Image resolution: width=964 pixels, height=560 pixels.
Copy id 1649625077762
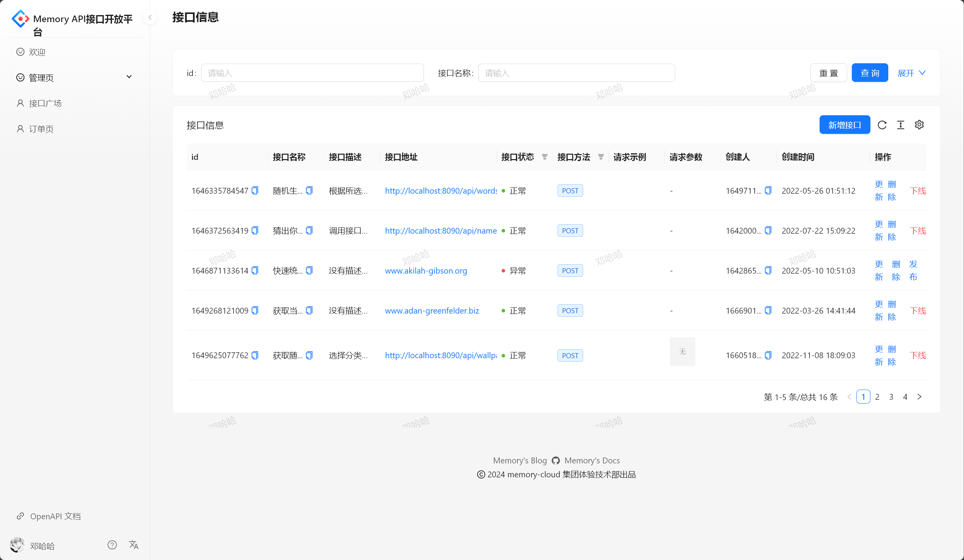coord(255,355)
